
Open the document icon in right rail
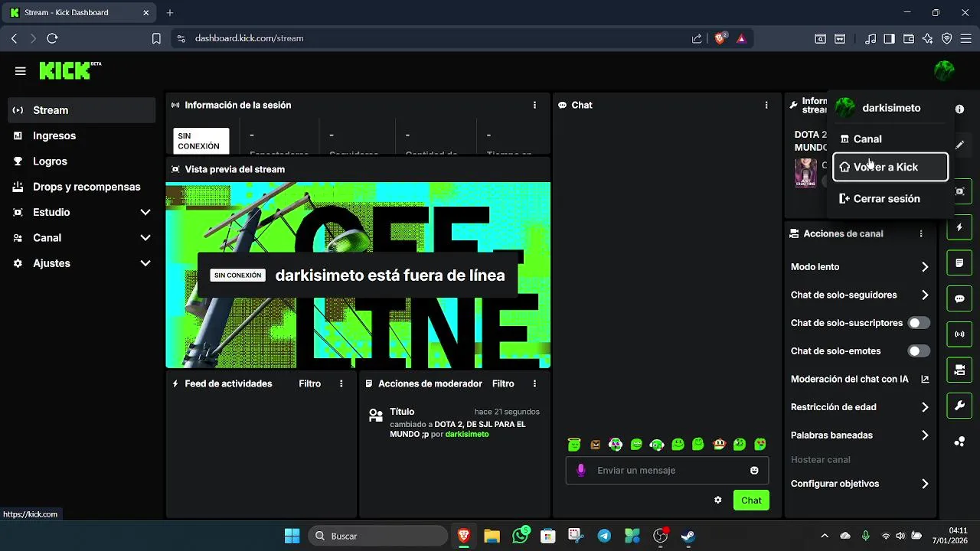(x=959, y=263)
